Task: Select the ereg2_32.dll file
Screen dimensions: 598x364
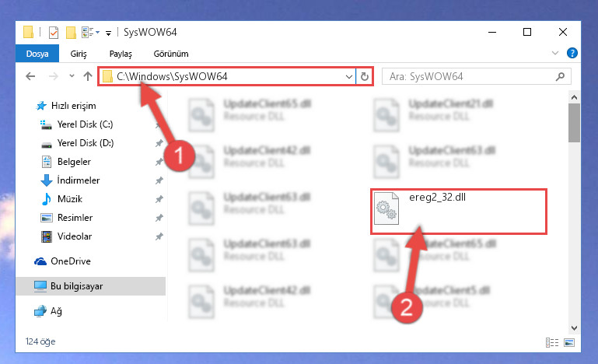Action: pos(459,211)
